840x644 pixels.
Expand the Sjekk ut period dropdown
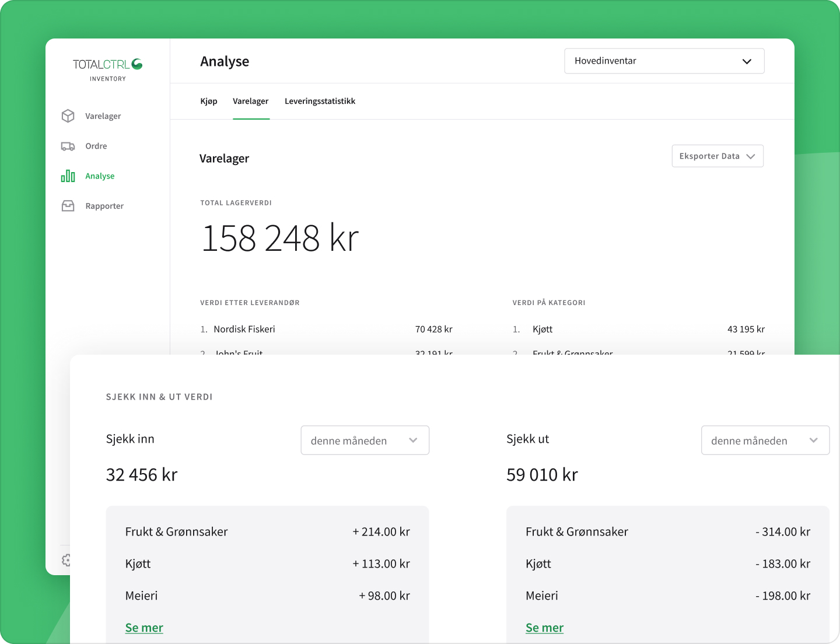click(765, 440)
